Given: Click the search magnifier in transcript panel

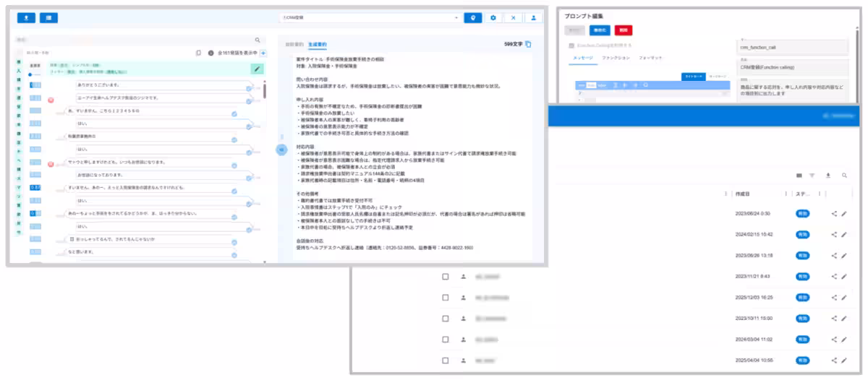Looking at the screenshot, I should point(258,40).
